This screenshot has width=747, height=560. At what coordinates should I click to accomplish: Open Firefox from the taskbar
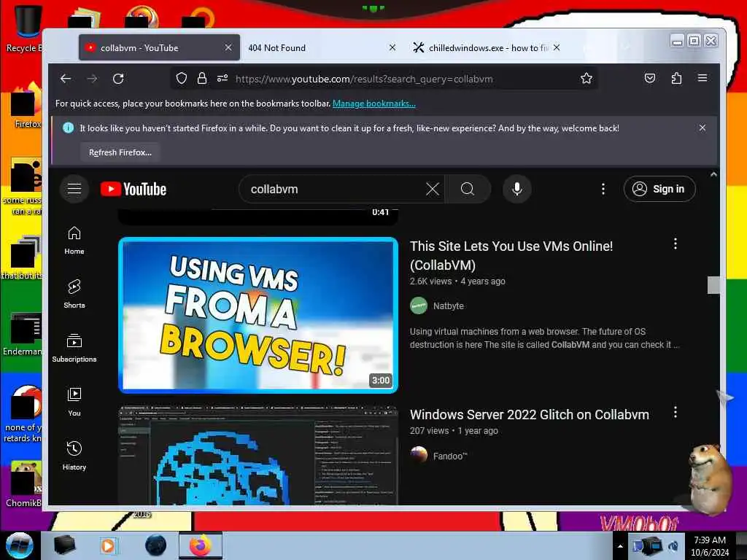click(201, 545)
